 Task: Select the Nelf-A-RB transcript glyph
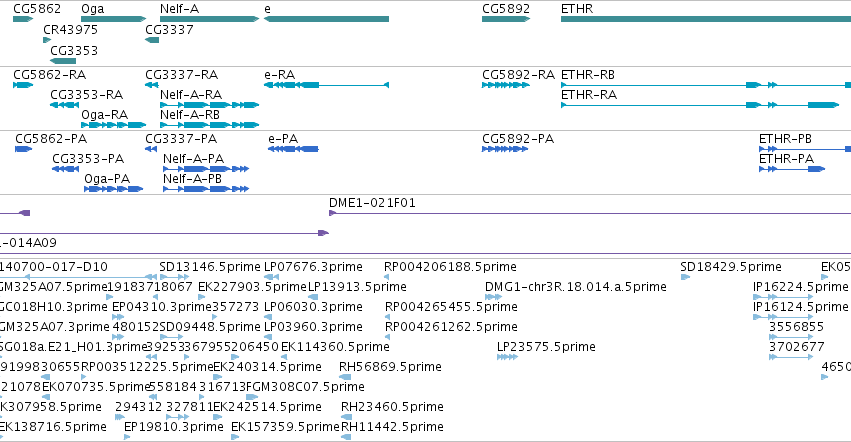pyautogui.click(x=209, y=125)
